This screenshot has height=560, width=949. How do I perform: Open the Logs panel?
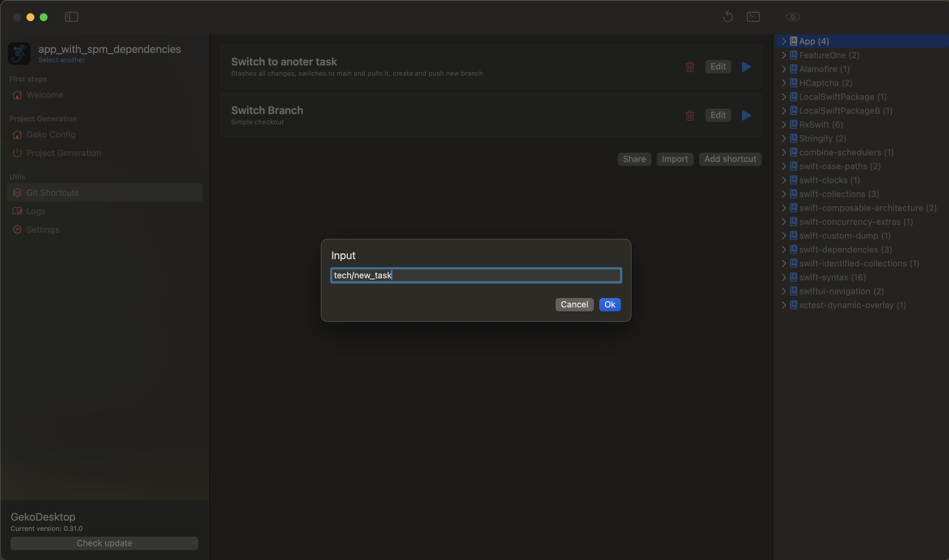tap(35, 211)
